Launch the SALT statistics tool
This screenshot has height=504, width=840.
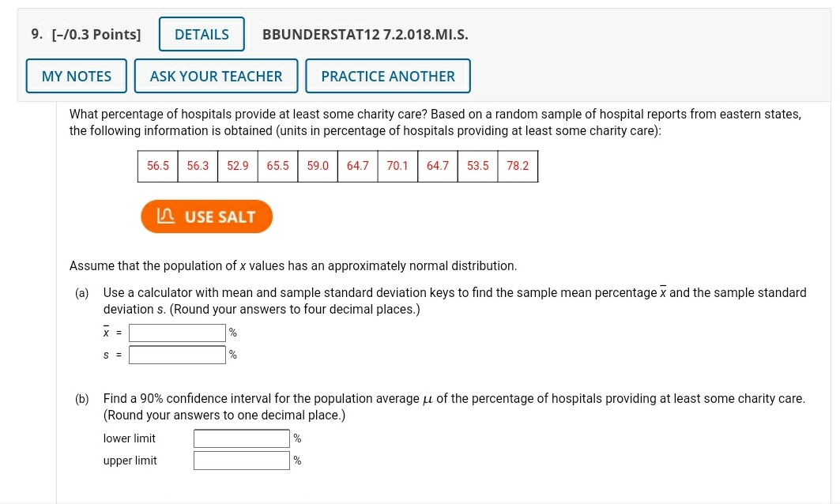click(x=206, y=216)
